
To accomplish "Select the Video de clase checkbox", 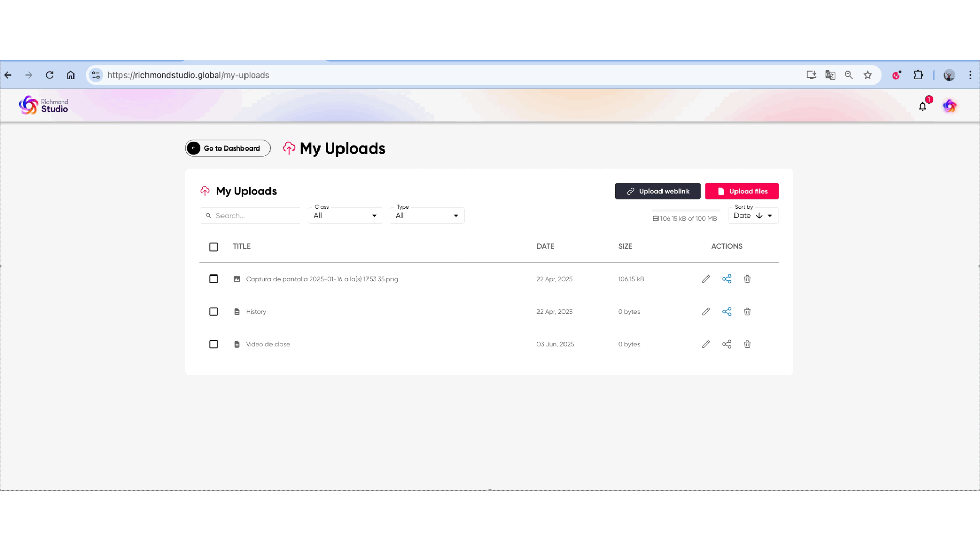I will click(213, 344).
